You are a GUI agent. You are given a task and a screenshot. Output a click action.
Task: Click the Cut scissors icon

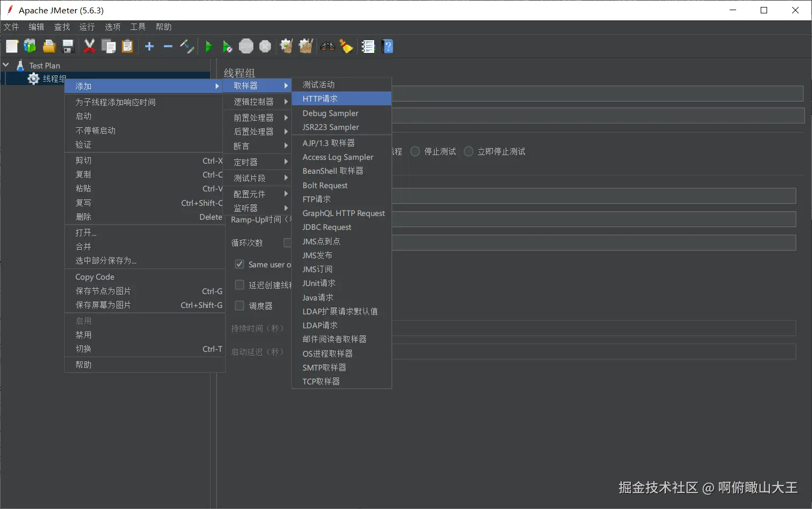[x=90, y=47]
